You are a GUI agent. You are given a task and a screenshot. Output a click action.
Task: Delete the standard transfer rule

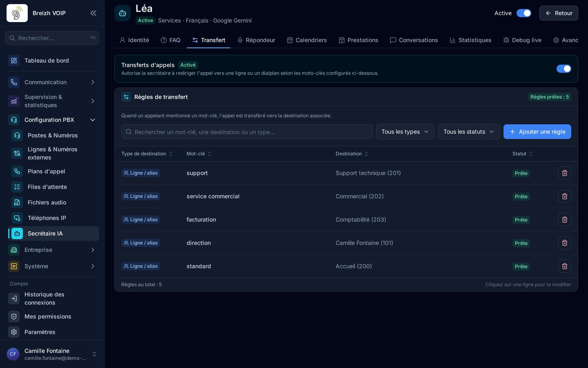tap(564, 266)
